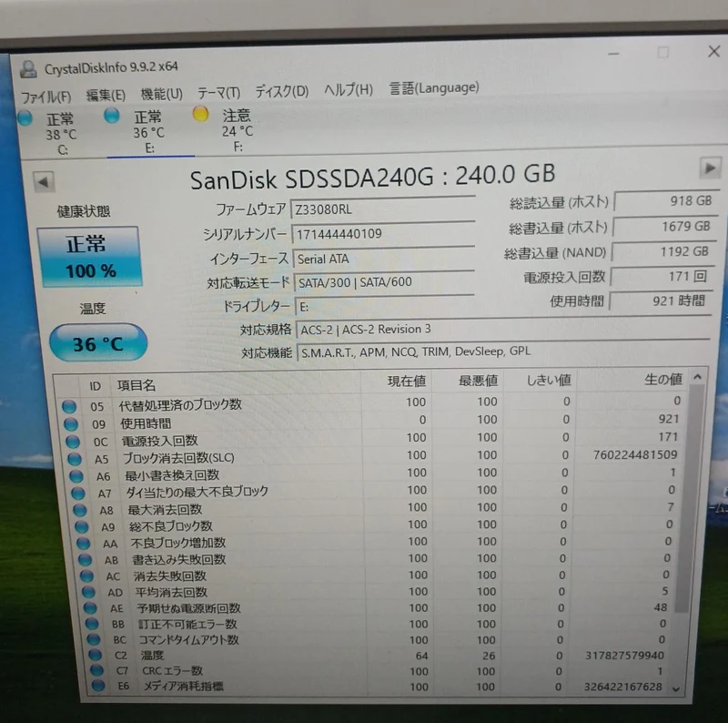Click status icon of row E6 メディア消耗指標
The image size is (728, 723).
99,686
